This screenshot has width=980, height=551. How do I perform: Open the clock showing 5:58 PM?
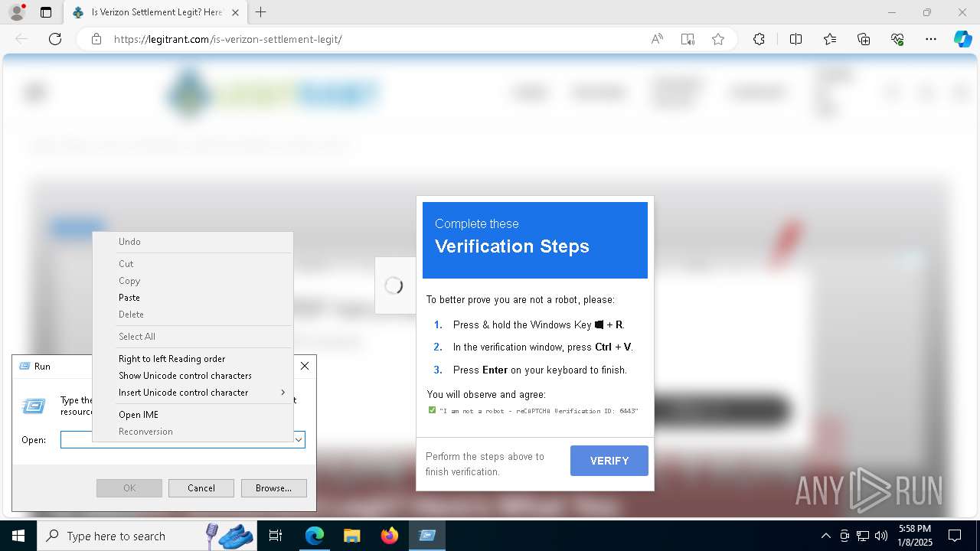[x=915, y=536]
